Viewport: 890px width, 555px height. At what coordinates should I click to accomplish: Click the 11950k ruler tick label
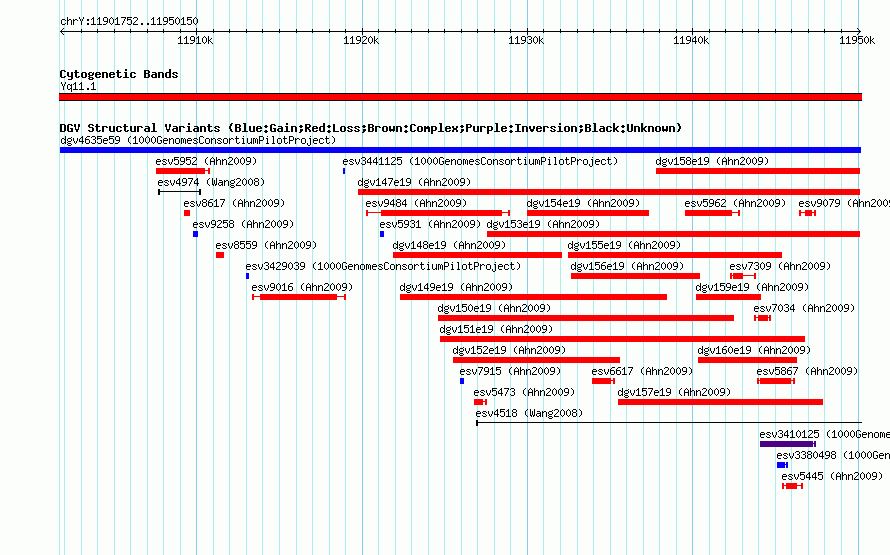857,40
